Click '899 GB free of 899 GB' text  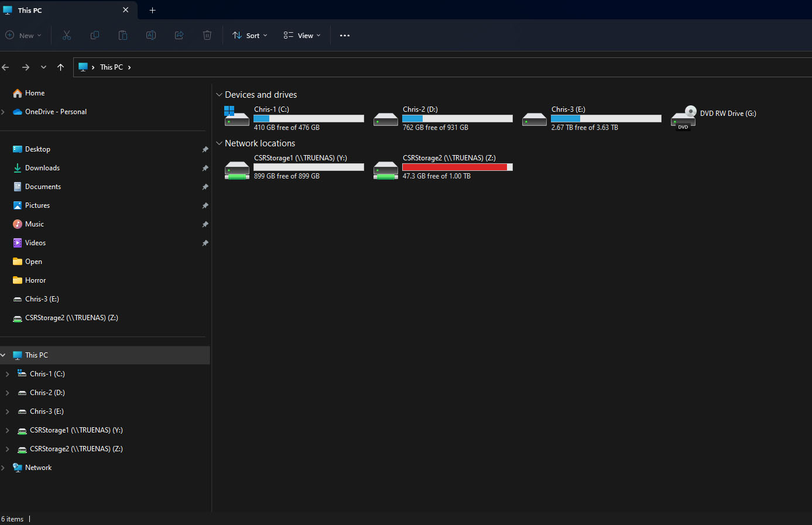[287, 176]
